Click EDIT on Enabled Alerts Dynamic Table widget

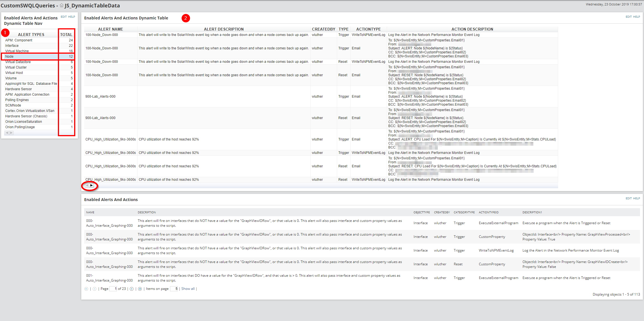click(629, 17)
